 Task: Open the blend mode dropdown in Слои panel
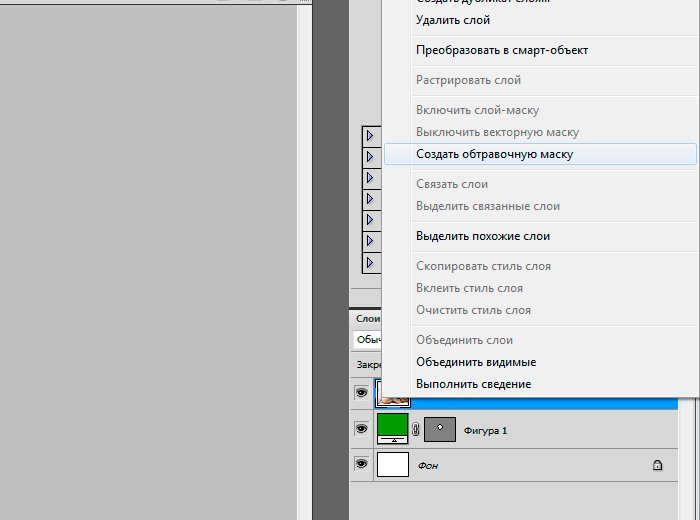click(369, 340)
